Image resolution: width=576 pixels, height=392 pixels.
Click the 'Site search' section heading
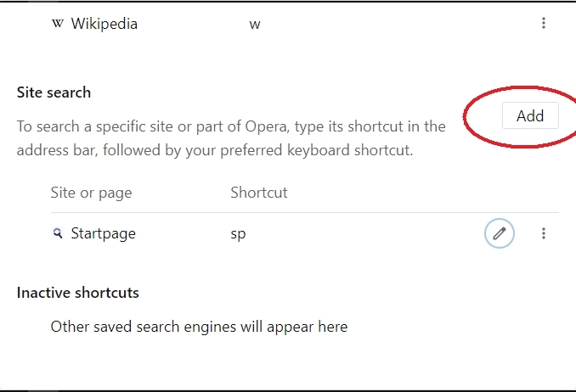point(54,92)
